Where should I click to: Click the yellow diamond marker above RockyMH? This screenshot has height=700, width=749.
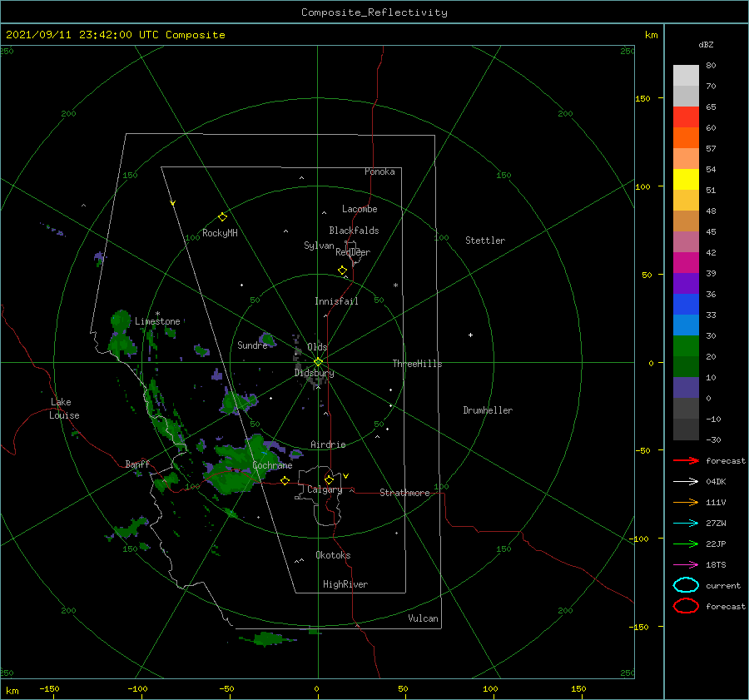tap(222, 217)
